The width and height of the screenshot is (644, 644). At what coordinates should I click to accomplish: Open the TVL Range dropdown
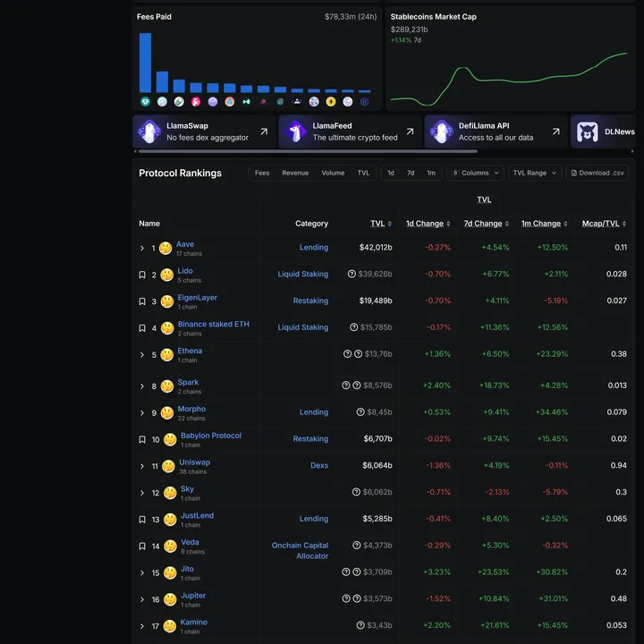pos(536,173)
